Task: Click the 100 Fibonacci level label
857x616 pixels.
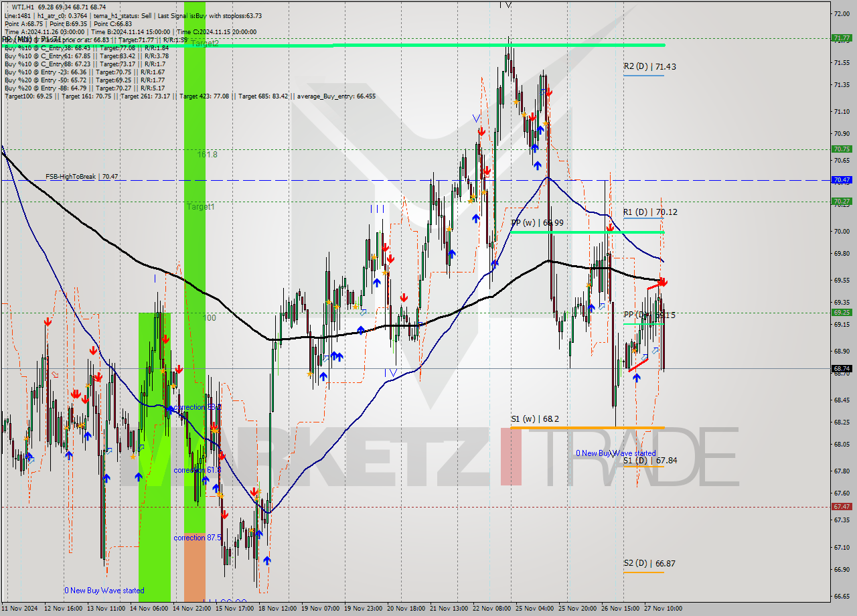Action: pos(210,317)
